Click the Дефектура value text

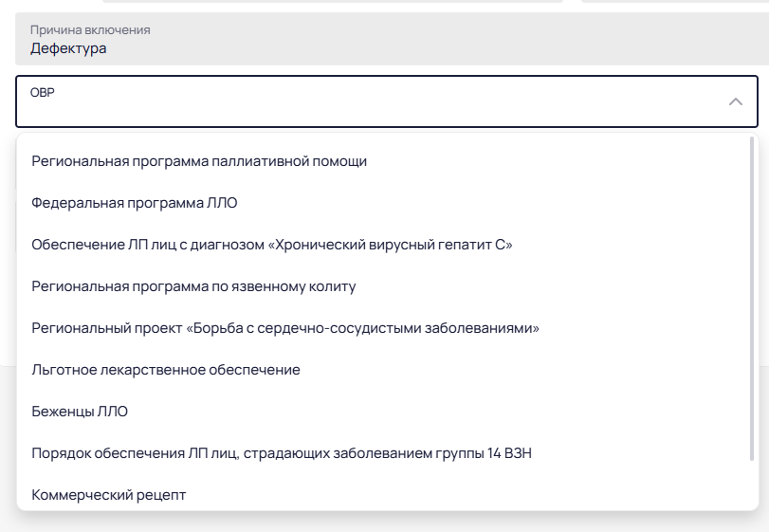click(68, 48)
